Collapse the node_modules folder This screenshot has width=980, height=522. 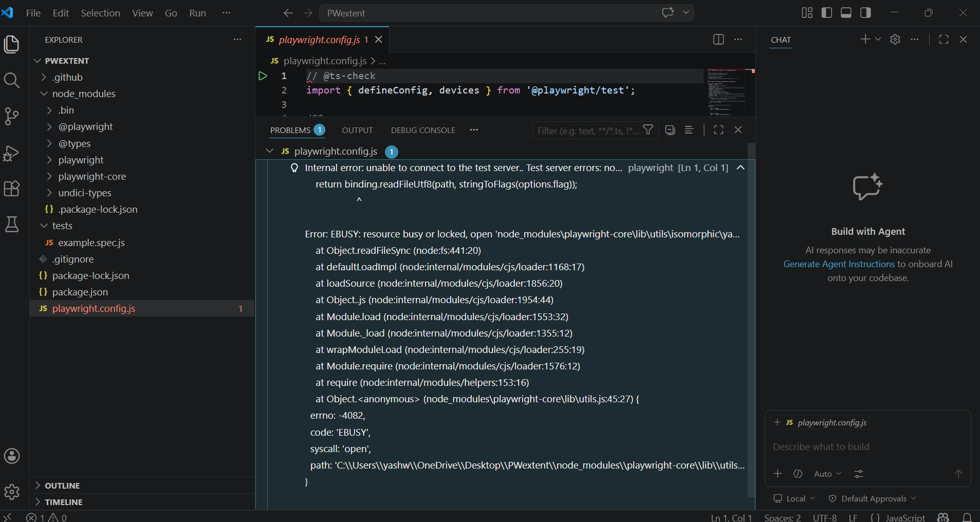(x=44, y=94)
